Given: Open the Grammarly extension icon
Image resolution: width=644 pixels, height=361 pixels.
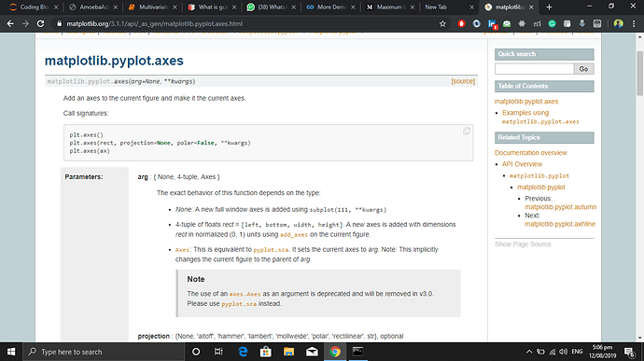Looking at the screenshot, I should 552,24.
